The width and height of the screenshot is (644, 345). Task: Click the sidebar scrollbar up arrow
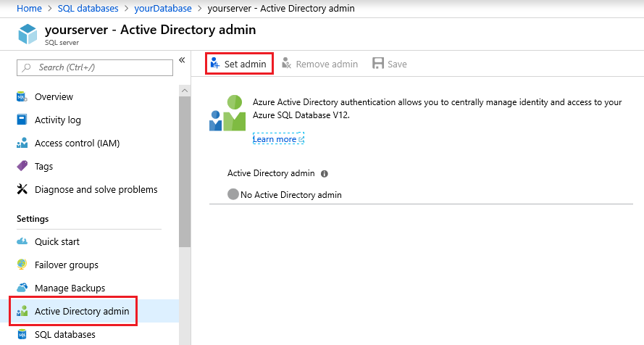coord(185,91)
